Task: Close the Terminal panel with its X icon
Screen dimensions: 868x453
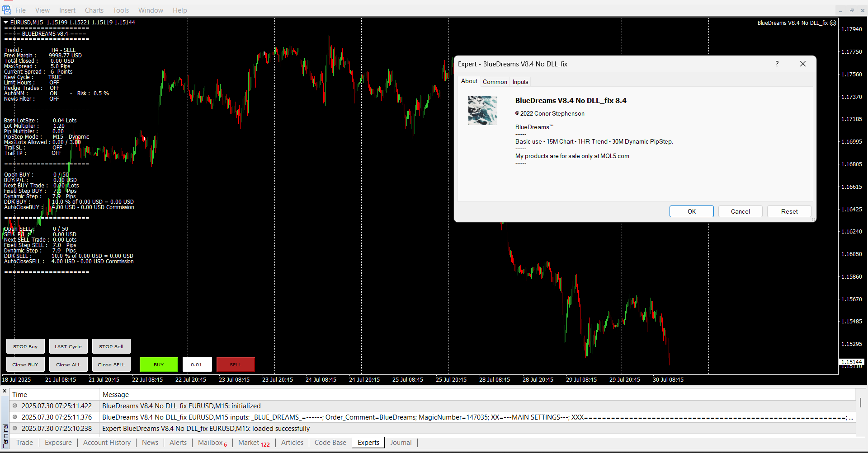Action: click(5, 391)
